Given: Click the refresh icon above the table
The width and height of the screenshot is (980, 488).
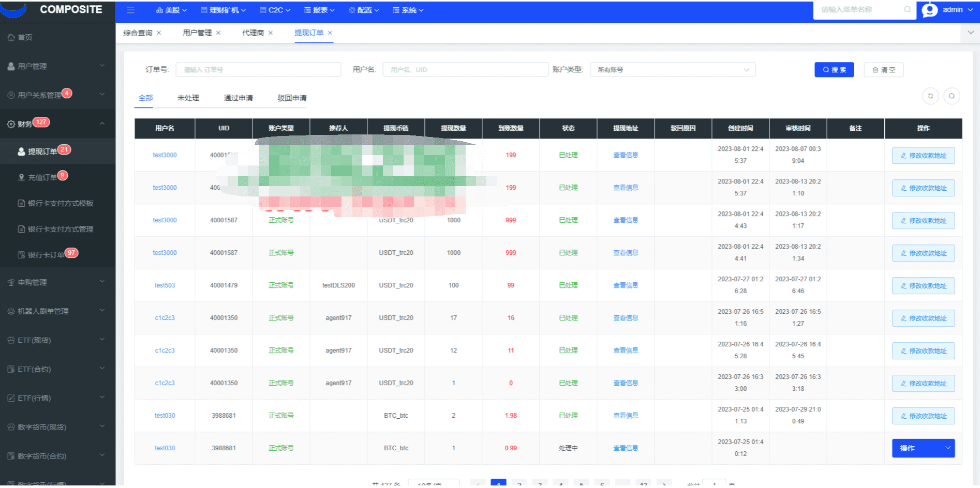Looking at the screenshot, I should (x=930, y=96).
